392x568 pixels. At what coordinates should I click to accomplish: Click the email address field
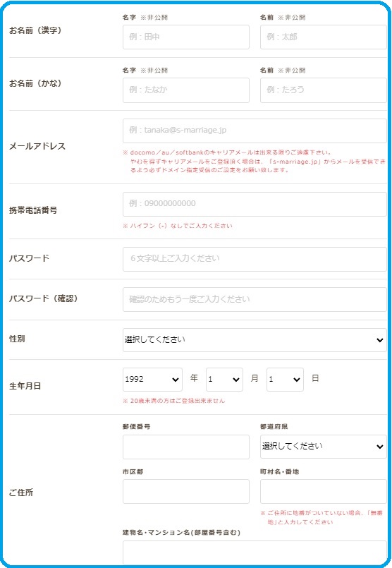[255, 131]
